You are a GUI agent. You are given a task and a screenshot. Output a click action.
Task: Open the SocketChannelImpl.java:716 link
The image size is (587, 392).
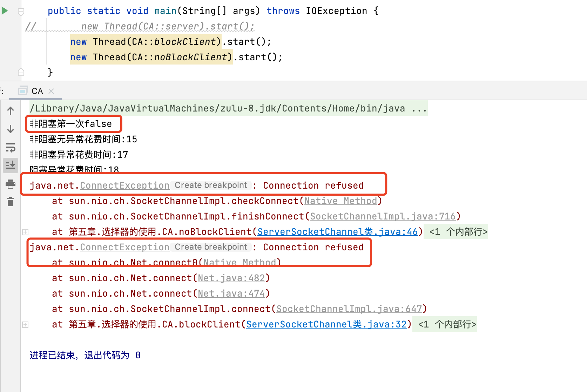tap(383, 216)
